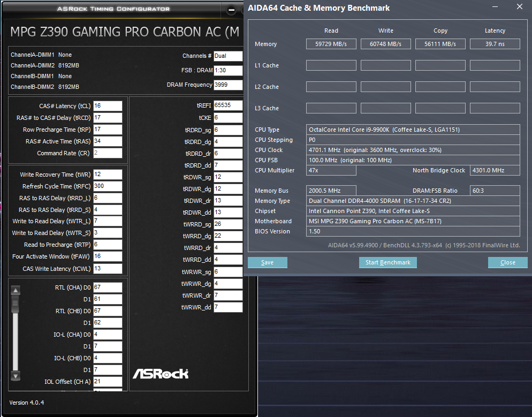Click the tRRD_L value field

click(x=108, y=198)
